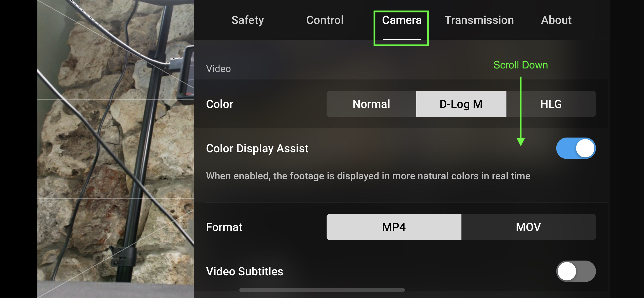Click the Format setting label
The height and width of the screenshot is (298, 644).
tap(224, 227)
